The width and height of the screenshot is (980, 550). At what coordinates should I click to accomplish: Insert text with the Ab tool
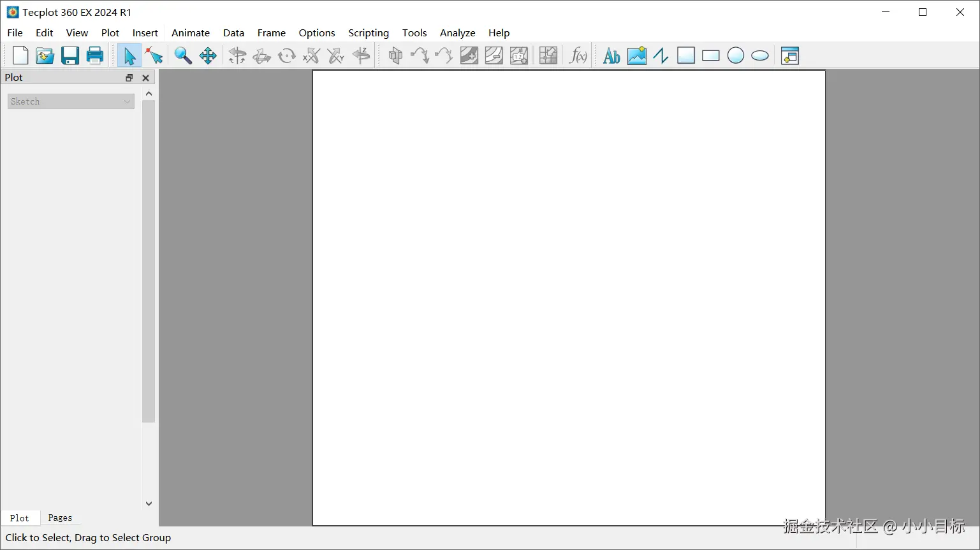pyautogui.click(x=611, y=56)
